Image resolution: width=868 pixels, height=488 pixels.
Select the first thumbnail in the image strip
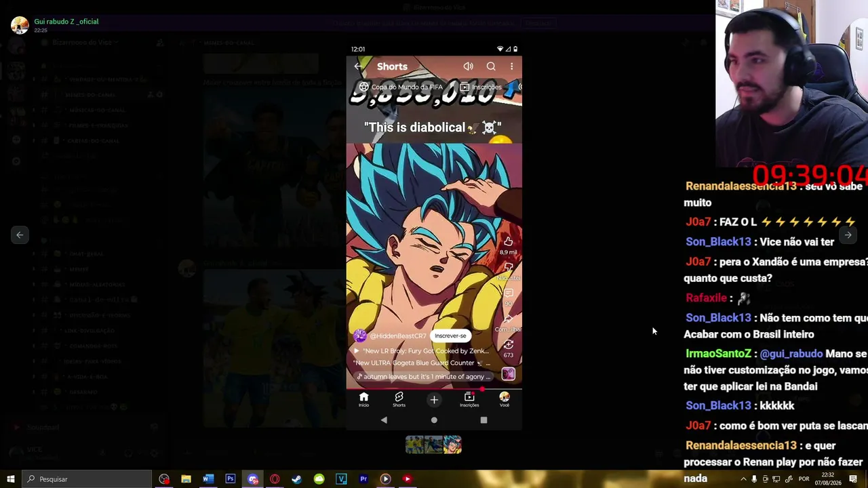[414, 445]
